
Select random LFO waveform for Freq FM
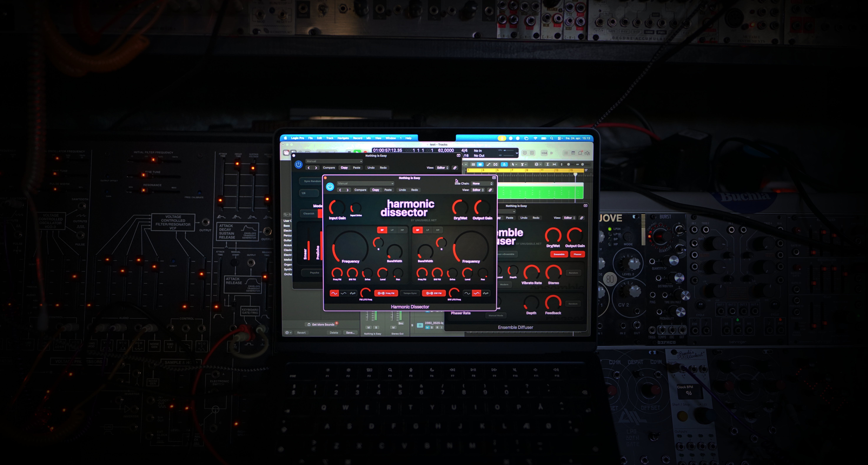coord(353,293)
